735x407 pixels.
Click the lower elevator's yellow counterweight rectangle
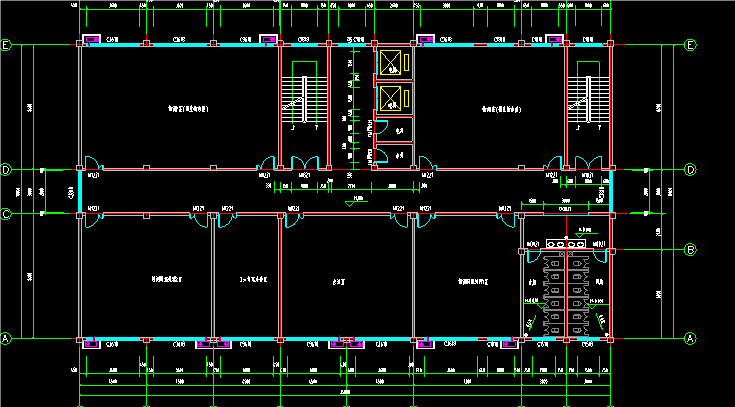click(406, 98)
